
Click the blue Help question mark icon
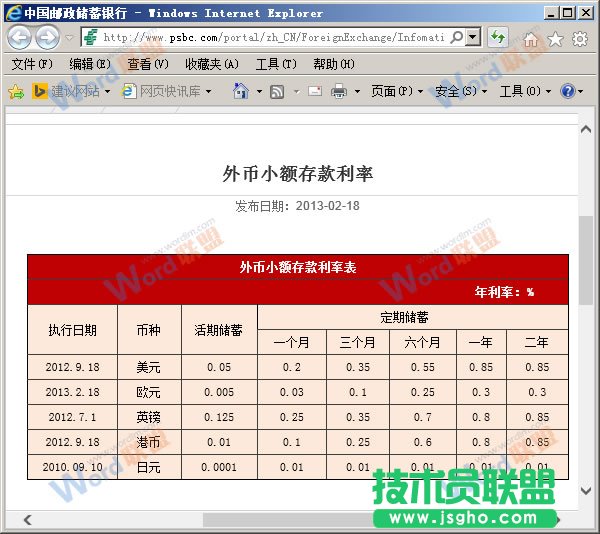[567, 91]
